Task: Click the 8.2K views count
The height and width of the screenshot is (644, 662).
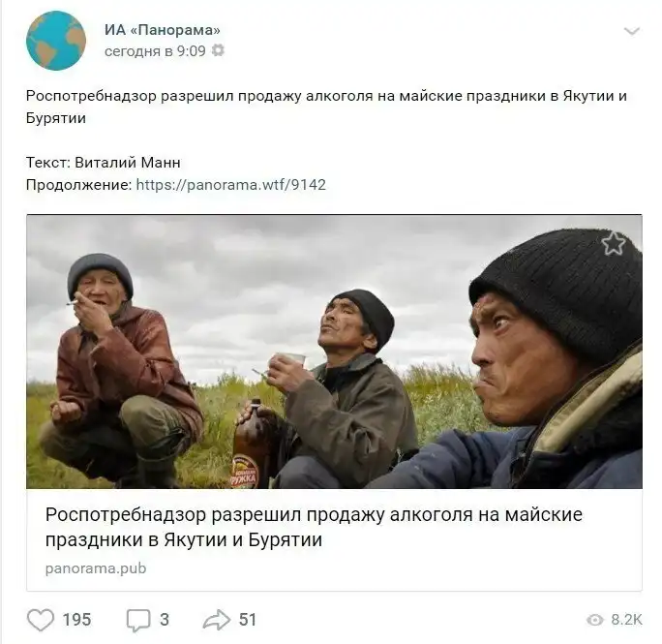Action: click(626, 620)
